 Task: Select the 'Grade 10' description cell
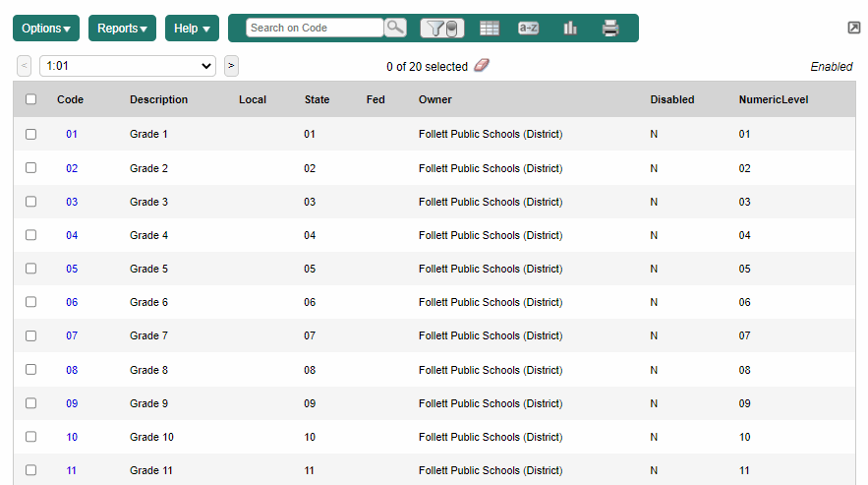click(151, 438)
